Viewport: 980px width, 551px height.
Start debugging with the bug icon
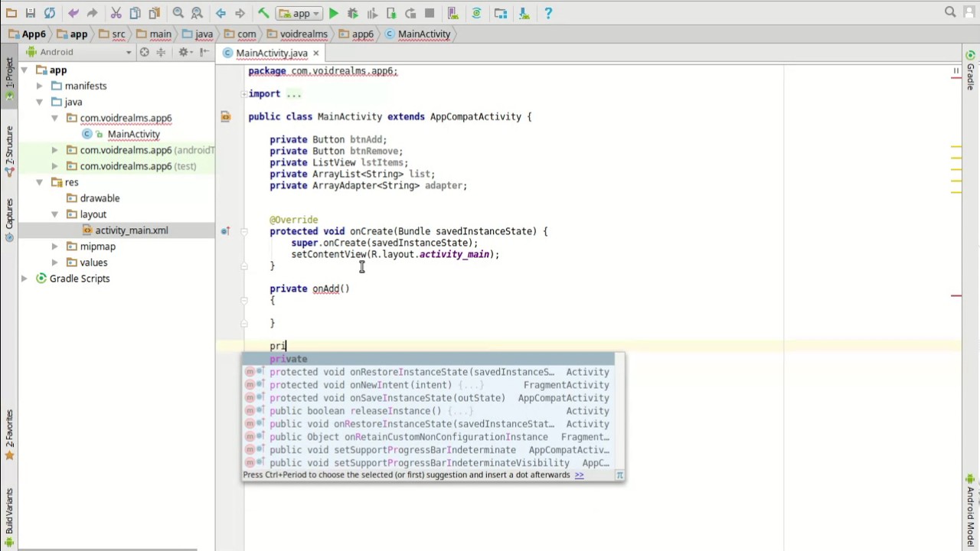pyautogui.click(x=353, y=13)
